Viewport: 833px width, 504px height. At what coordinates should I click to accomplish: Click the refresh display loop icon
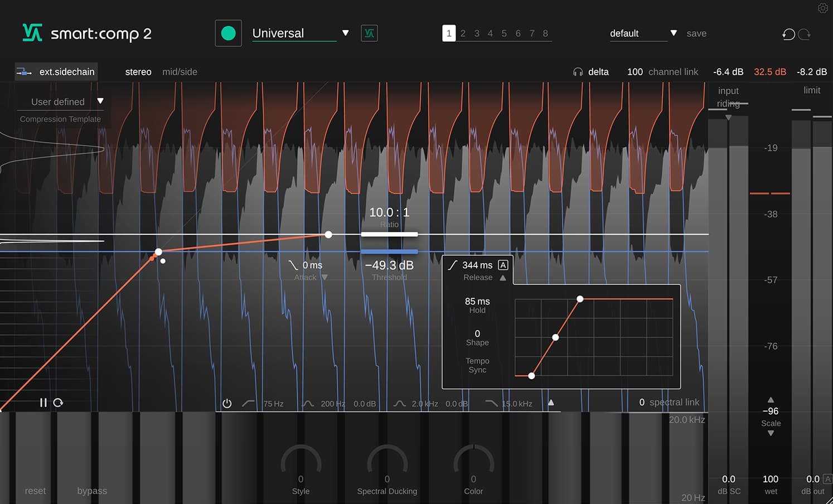click(58, 403)
